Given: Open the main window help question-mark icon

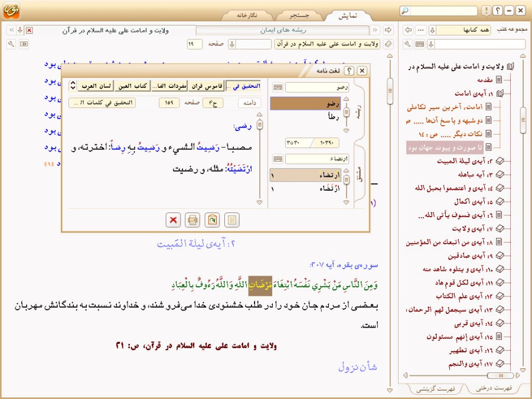Looking at the screenshot, I should [x=497, y=11].
